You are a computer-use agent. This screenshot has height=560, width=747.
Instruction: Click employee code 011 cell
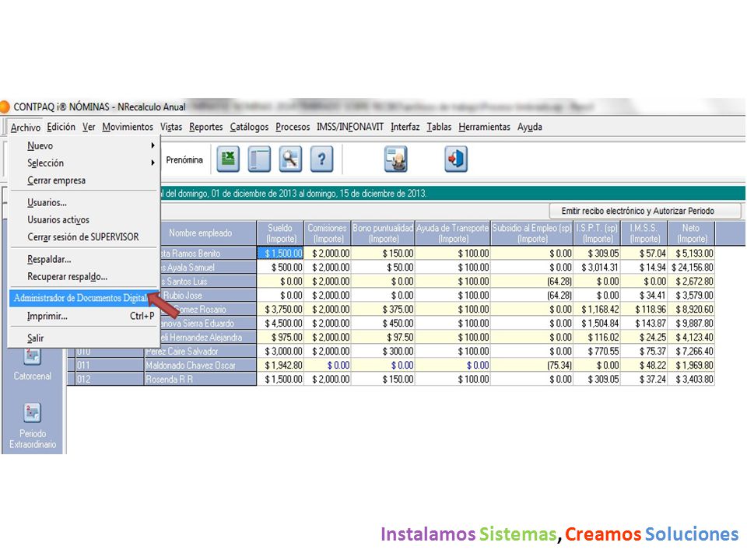[x=110, y=366]
